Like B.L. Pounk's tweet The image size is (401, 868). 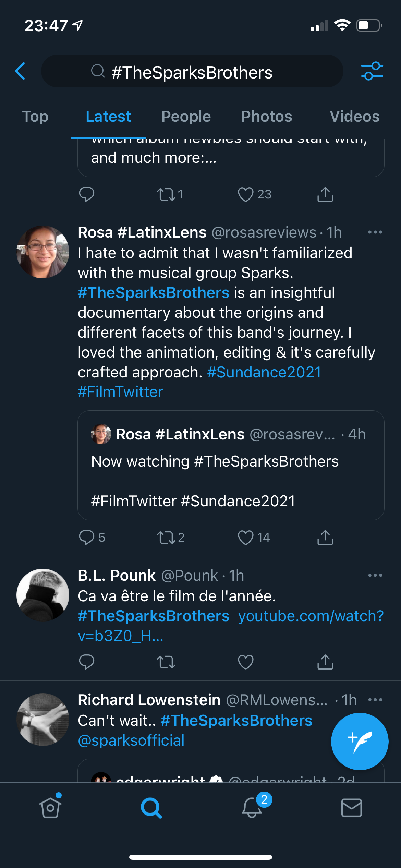tap(246, 662)
